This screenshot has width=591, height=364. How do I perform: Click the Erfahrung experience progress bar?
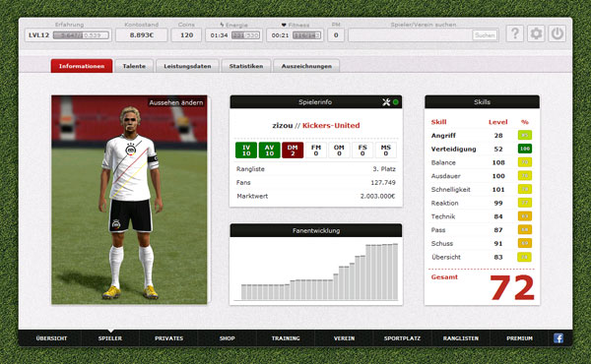81,35
